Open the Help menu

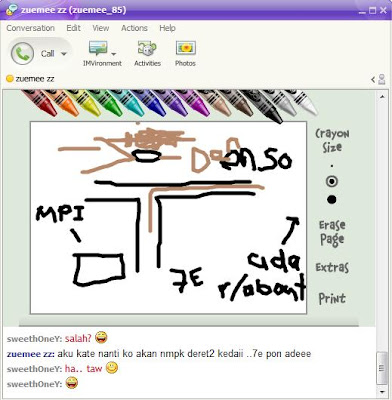[167, 28]
